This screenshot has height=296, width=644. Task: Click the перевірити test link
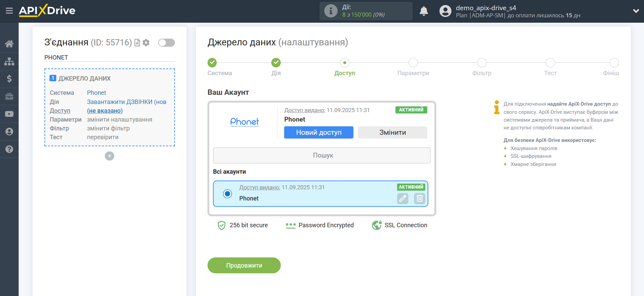coord(103,137)
